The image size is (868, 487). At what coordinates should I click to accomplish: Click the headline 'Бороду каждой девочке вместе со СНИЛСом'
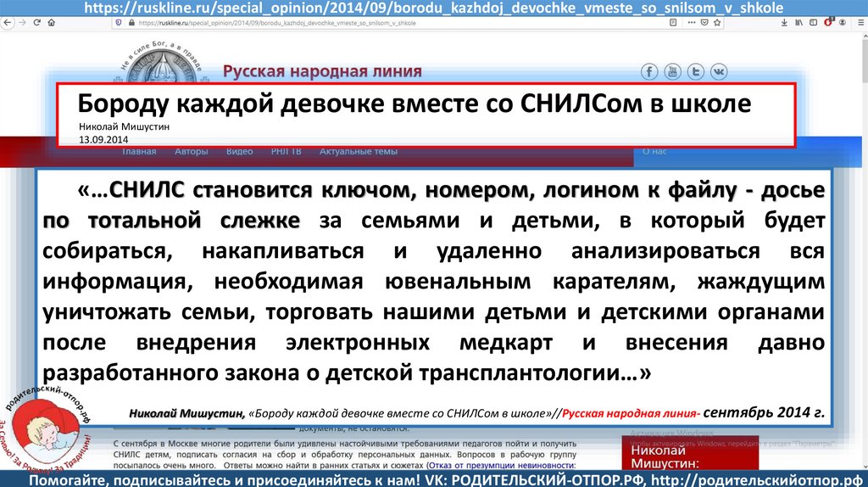point(414,104)
